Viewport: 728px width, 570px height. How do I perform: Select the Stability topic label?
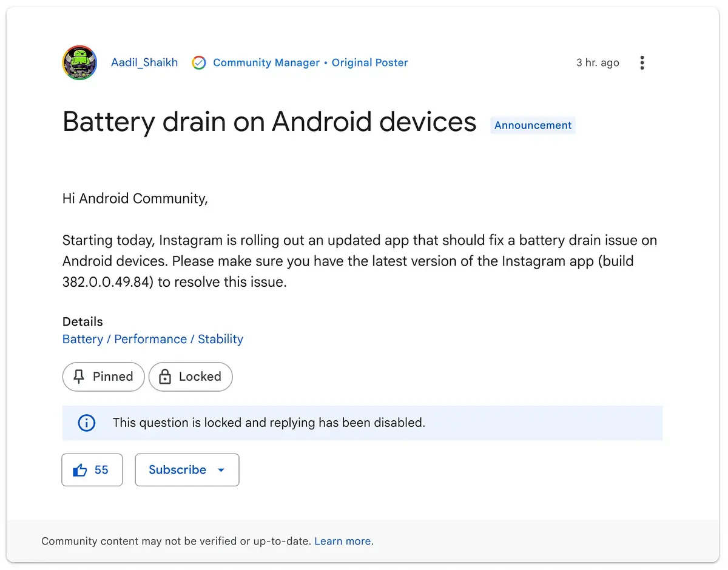coord(220,339)
